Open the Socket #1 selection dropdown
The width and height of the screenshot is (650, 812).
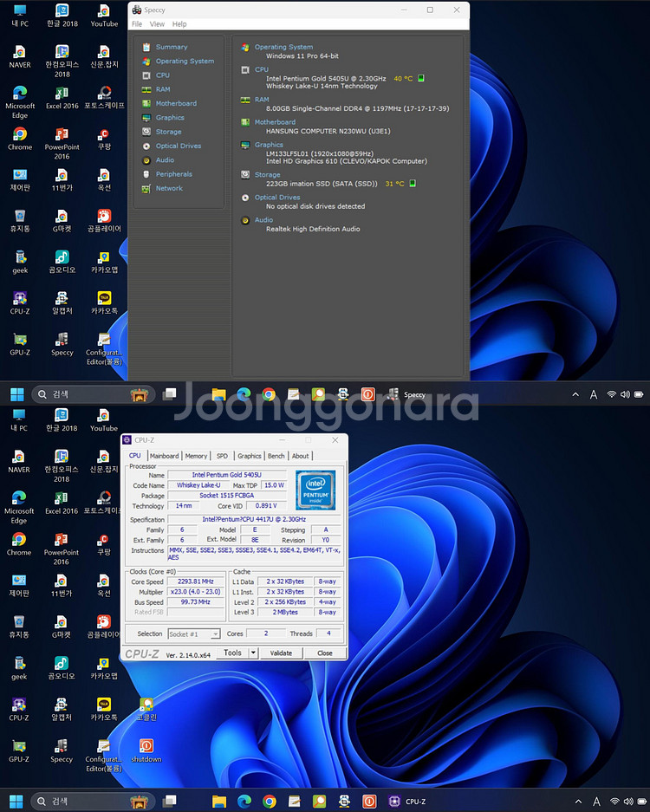coord(194,634)
